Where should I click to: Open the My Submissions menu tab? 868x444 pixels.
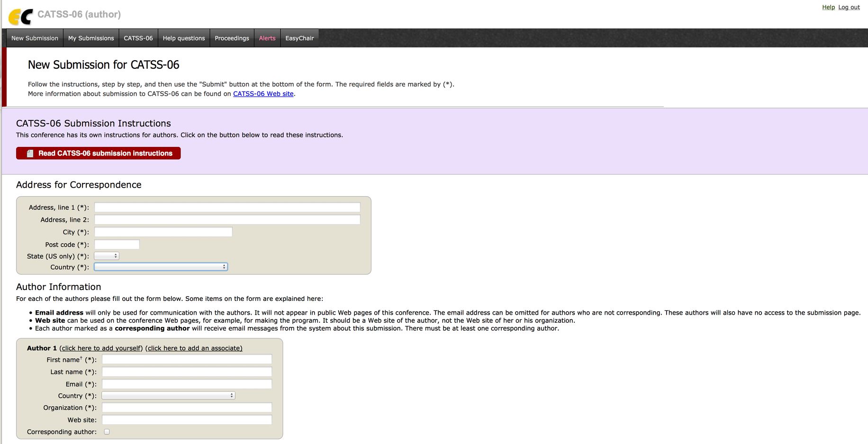[x=91, y=38]
